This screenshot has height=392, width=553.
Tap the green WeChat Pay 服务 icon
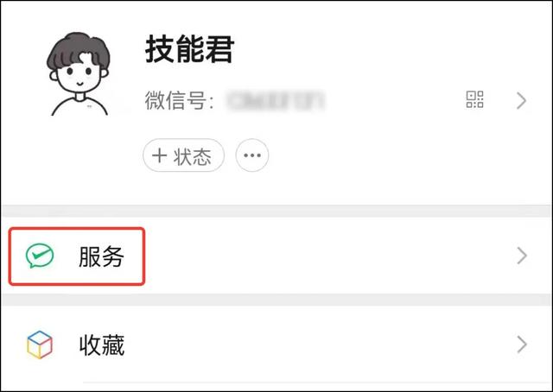coord(40,256)
